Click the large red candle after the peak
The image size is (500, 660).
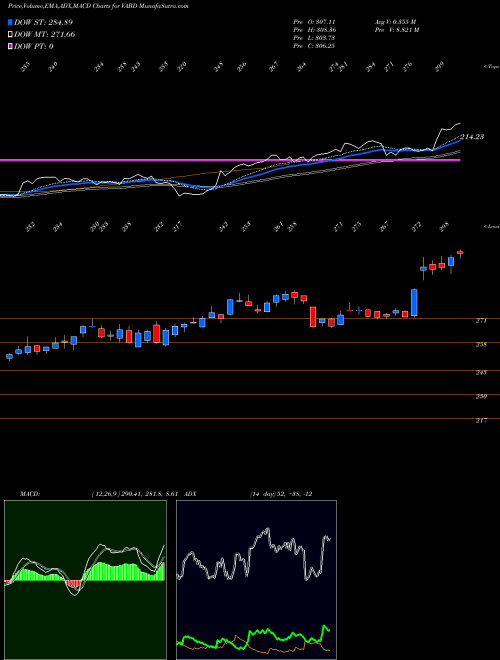click(313, 317)
